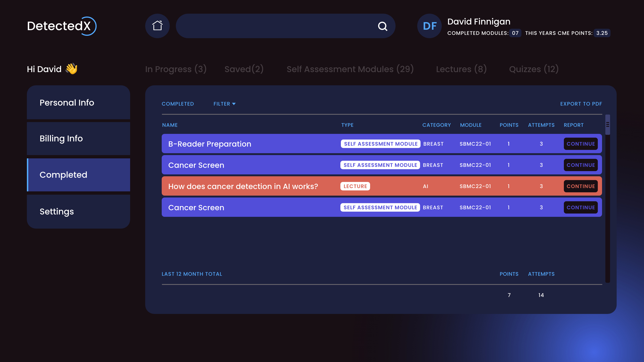Click the DetectedX logo
This screenshot has width=644, height=362.
point(62,26)
